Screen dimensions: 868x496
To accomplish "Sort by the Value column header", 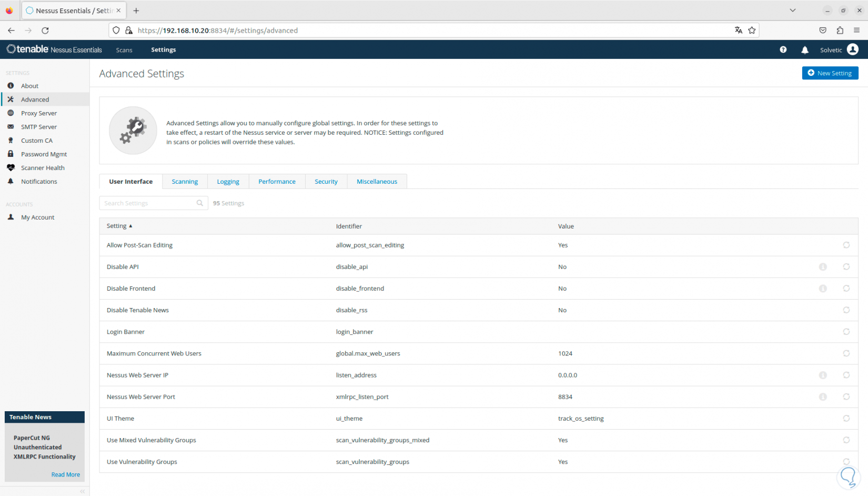I will pos(566,226).
